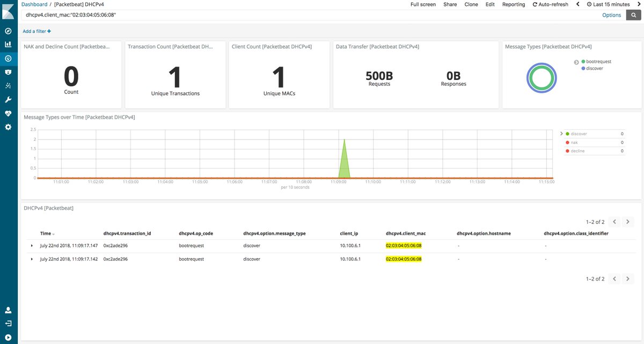Click Edit in the top menu
Image resolution: width=644 pixels, height=344 pixels.
pos(490,4)
